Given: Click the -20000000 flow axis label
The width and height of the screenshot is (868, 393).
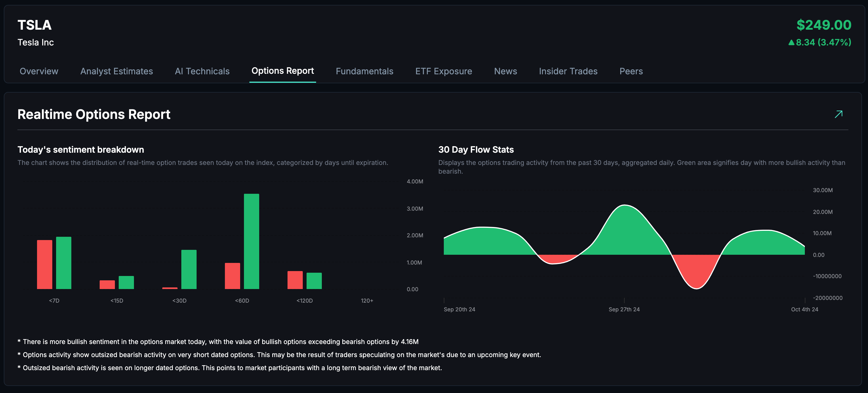Looking at the screenshot, I should pos(827,298).
